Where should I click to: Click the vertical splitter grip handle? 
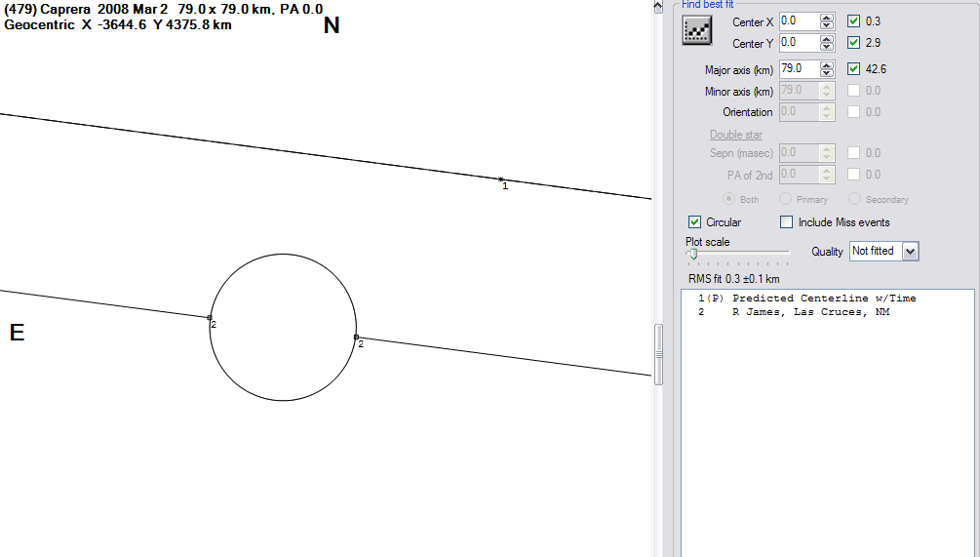(658, 354)
